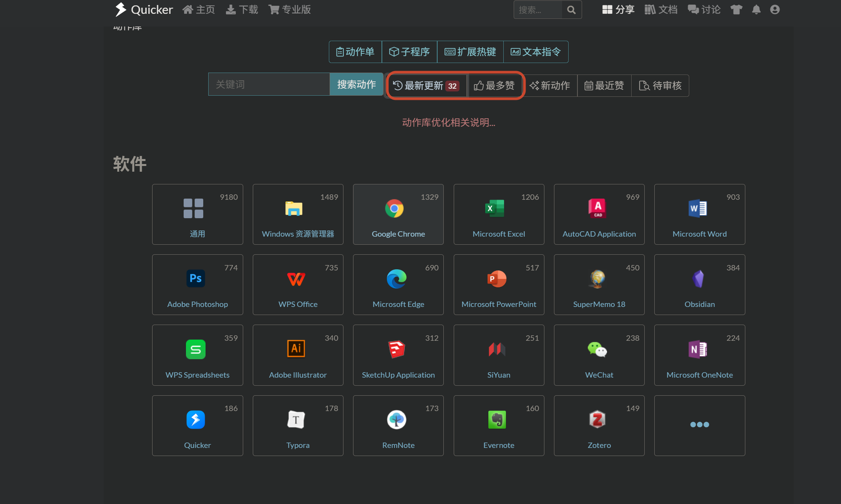Click the Google Chrome label text
Viewport: 841px width, 504px height.
click(x=398, y=234)
